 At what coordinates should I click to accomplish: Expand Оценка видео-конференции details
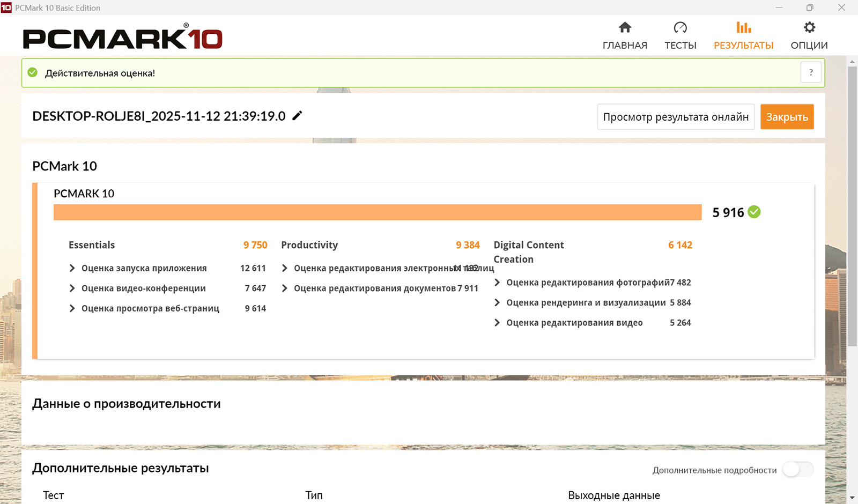(72, 288)
